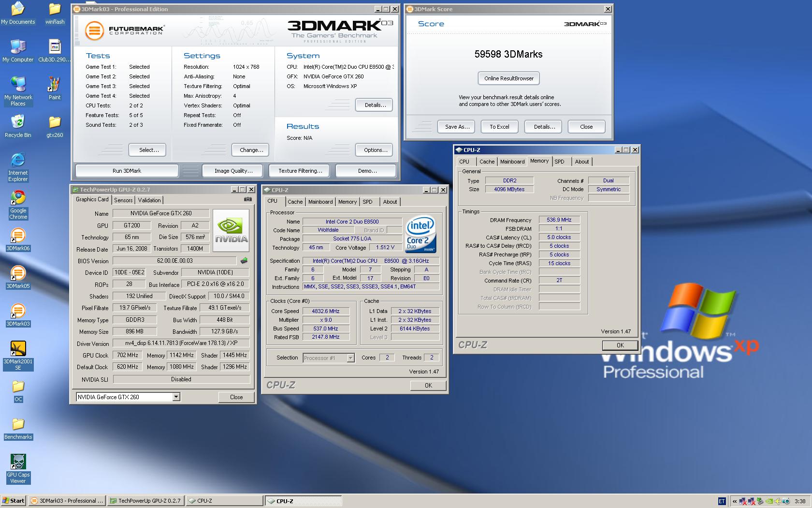The height and width of the screenshot is (508, 812).
Task: Open My Documents desktop icon
Action: [x=18, y=13]
